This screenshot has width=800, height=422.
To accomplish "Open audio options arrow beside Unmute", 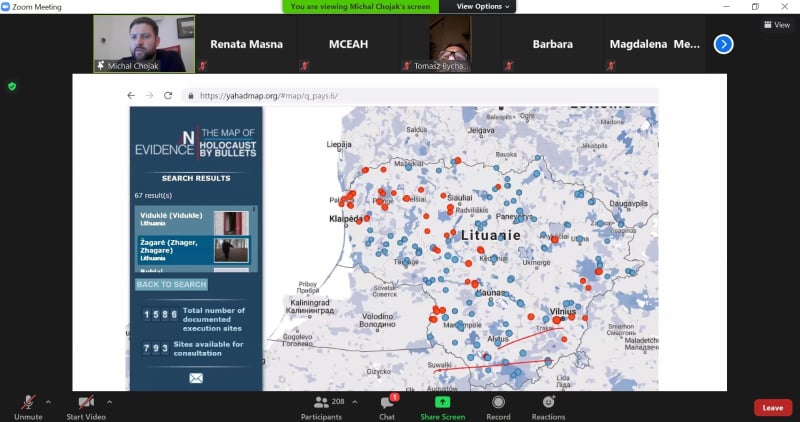I will [48, 402].
